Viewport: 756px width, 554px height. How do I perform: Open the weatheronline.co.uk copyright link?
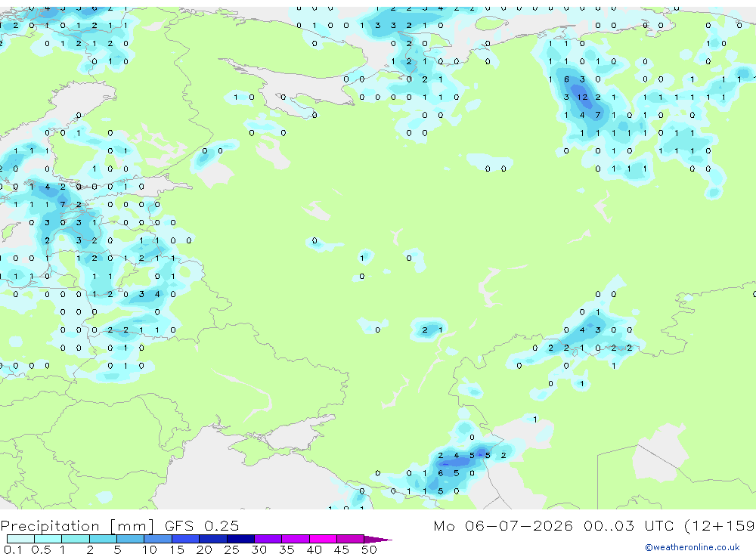pos(692,547)
